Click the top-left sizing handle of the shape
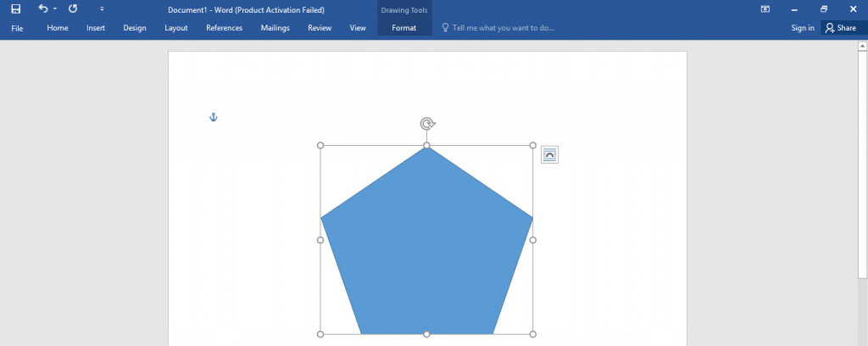The image size is (868, 346). tap(320, 145)
